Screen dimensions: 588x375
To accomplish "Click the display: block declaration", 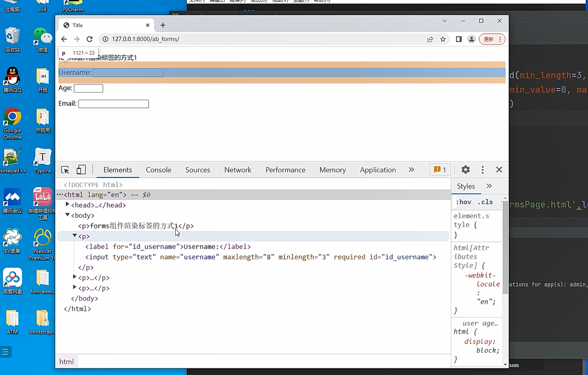I will pyautogui.click(x=482, y=346).
